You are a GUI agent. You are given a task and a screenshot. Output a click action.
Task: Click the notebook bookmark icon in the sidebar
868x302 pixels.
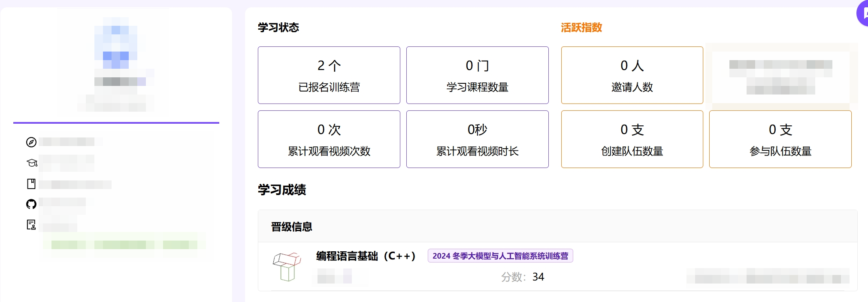[x=31, y=184]
